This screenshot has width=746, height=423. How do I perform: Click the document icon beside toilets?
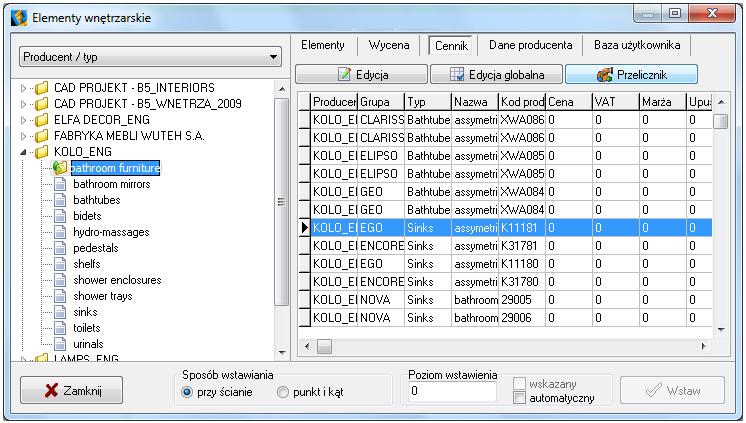[x=60, y=328]
